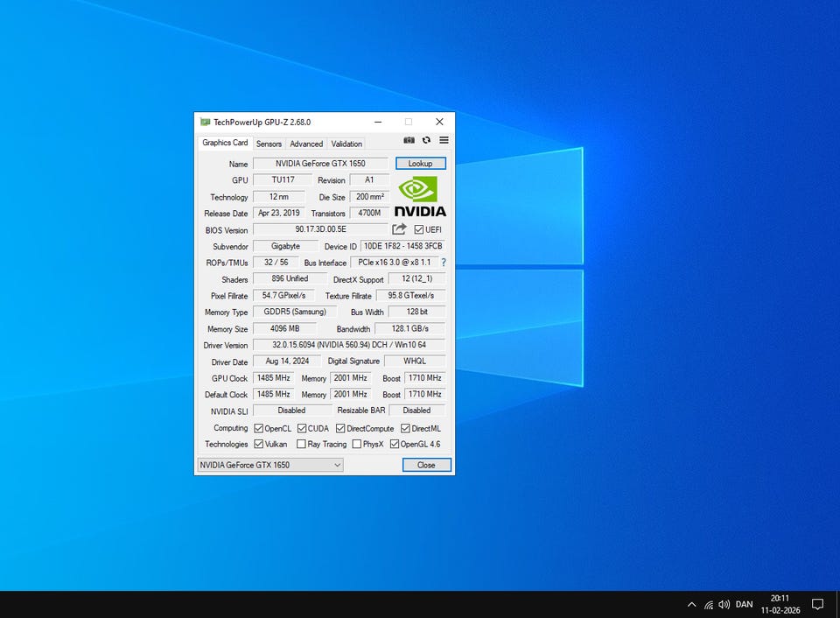Click the Close button at bottom
The width and height of the screenshot is (840, 618).
coord(426,465)
